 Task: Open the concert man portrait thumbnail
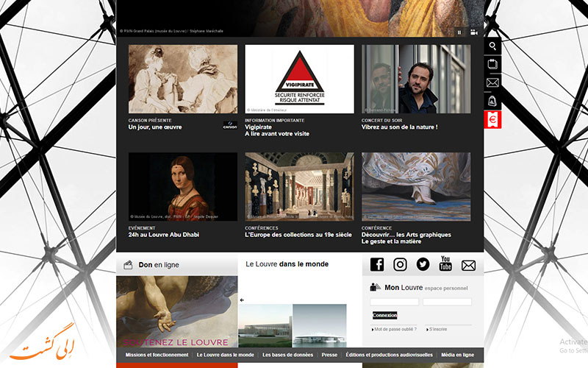pyautogui.click(x=416, y=79)
